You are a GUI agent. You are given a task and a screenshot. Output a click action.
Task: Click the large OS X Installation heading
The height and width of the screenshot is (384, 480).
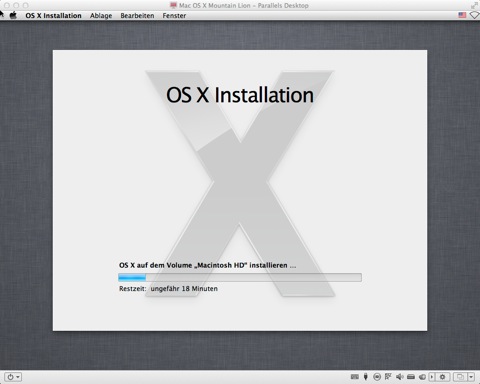click(240, 95)
